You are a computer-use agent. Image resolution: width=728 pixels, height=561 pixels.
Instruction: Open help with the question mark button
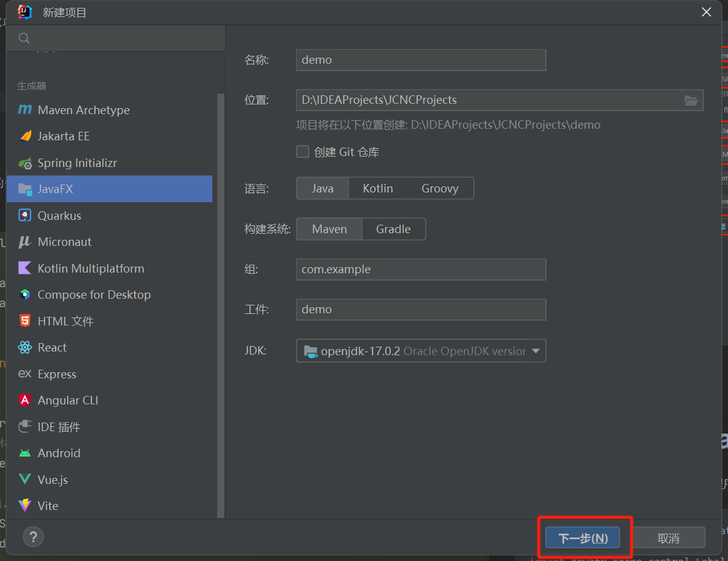[33, 536]
